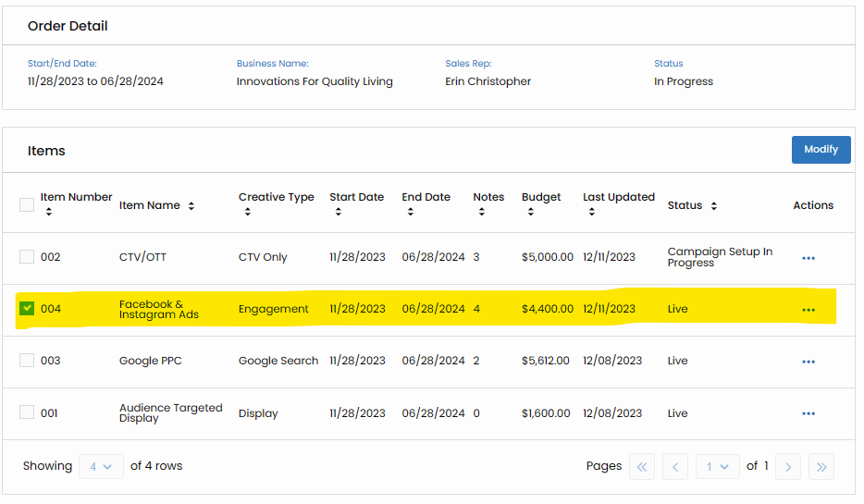
Task: Go to last page double-arrow
Action: coord(821,467)
